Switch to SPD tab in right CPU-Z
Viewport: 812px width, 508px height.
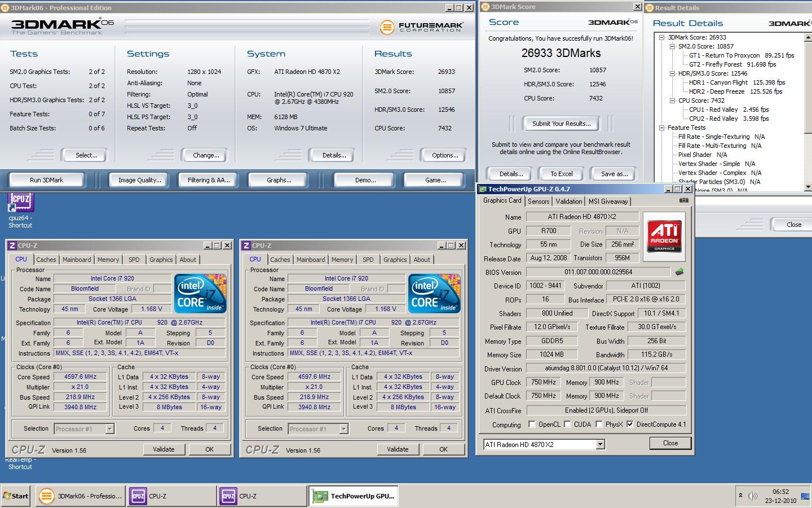368,260
